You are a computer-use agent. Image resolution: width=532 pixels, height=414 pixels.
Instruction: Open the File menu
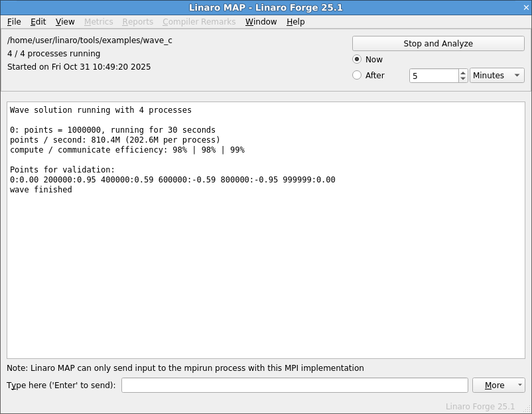tap(14, 22)
